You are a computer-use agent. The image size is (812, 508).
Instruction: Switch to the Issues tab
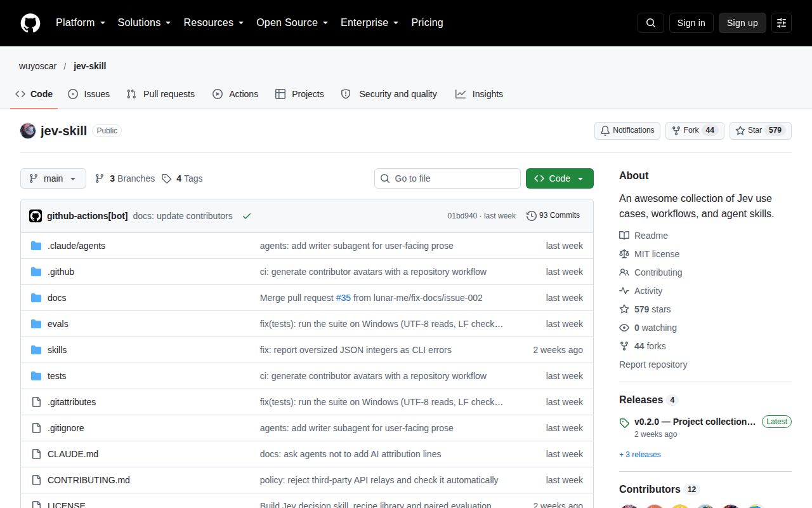(89, 94)
